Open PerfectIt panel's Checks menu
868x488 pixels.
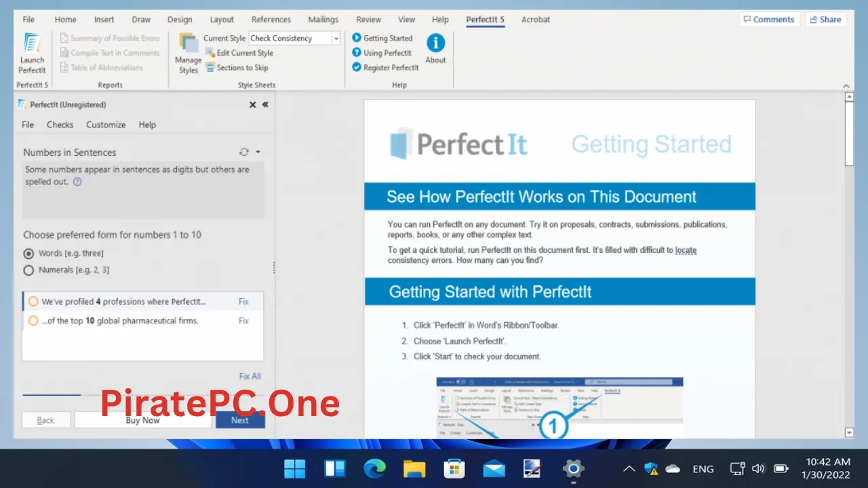pos(60,125)
